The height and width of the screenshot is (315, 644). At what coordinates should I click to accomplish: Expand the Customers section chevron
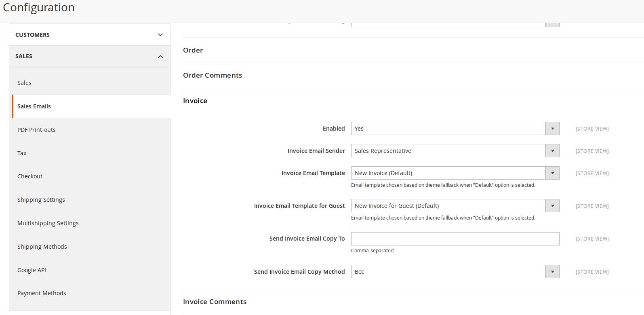click(160, 35)
